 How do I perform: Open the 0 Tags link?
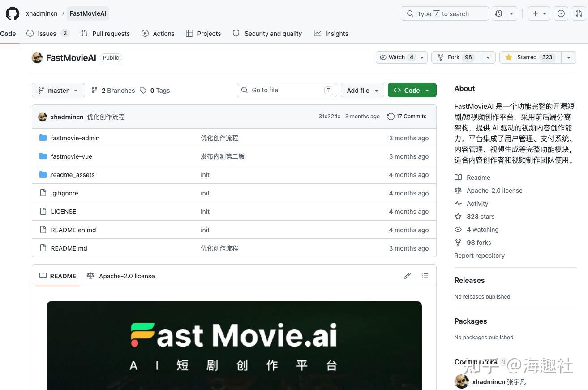(155, 90)
